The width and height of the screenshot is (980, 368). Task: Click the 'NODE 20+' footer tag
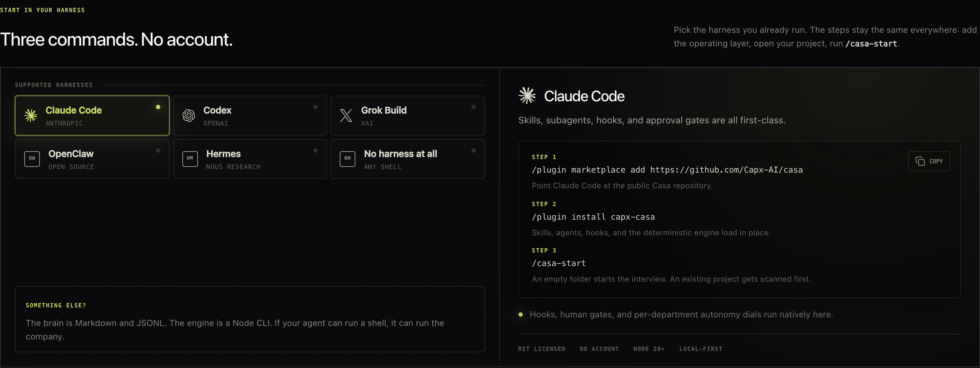(649, 349)
